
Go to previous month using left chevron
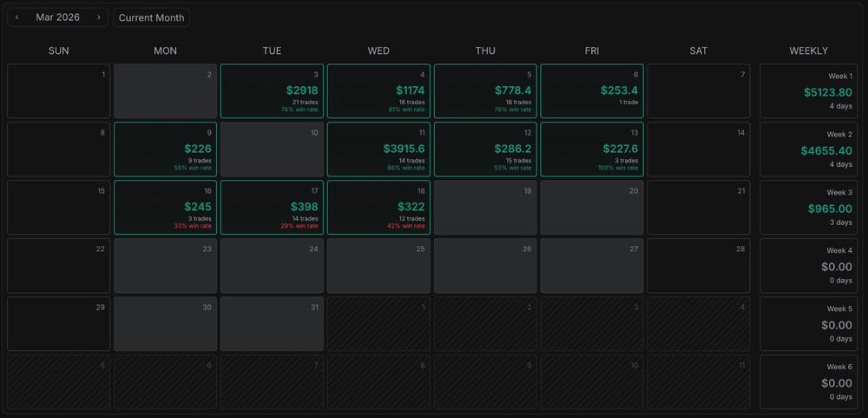[x=17, y=17]
